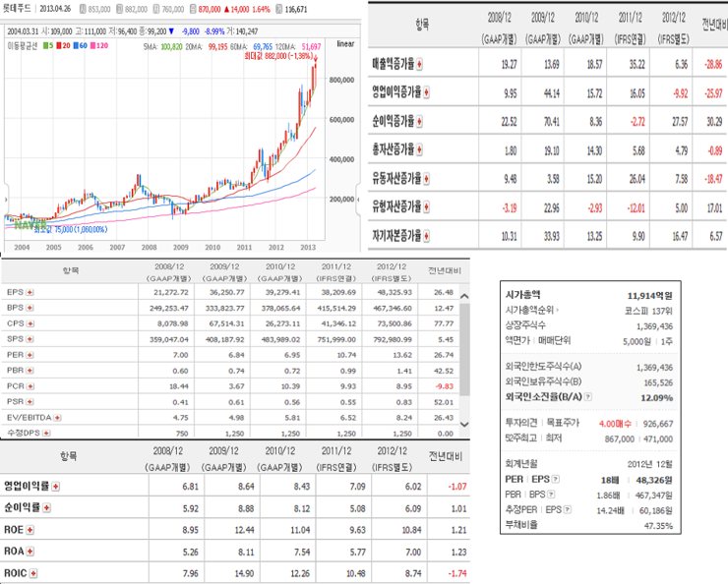This screenshot has width=728, height=584.
Task: Click the pink 120-day moving average swatch
Action: tap(92, 45)
